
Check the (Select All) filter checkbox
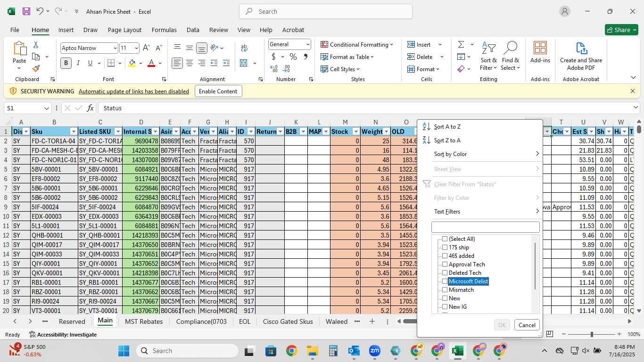(x=445, y=239)
